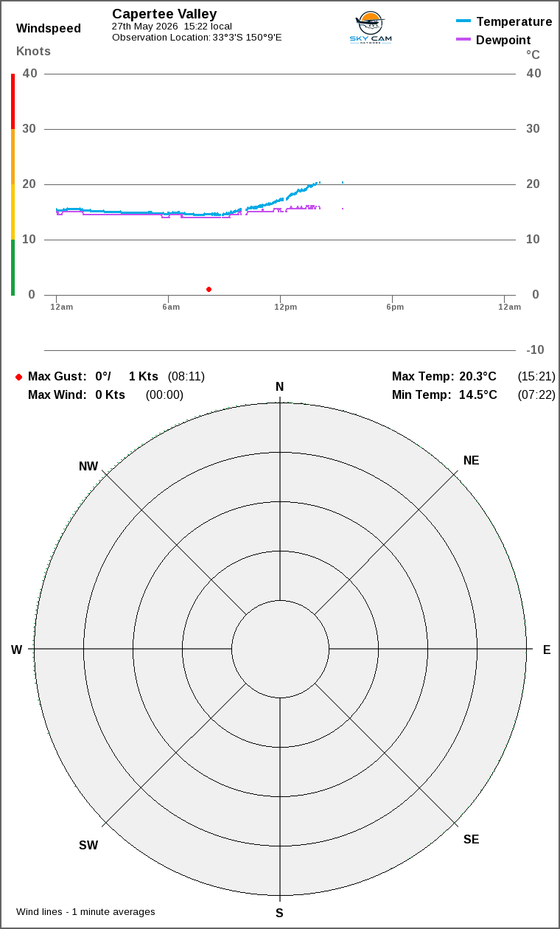
Task: Click the N compass label
Action: 280,387
